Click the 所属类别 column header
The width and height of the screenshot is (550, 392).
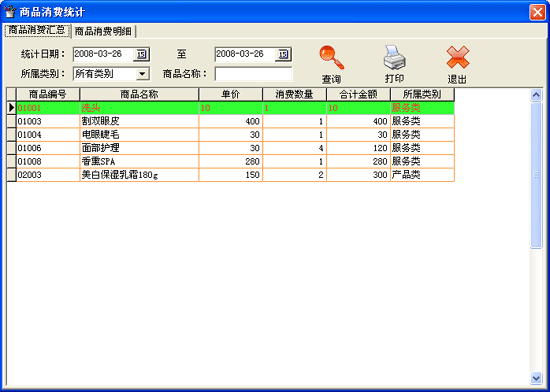click(x=422, y=94)
